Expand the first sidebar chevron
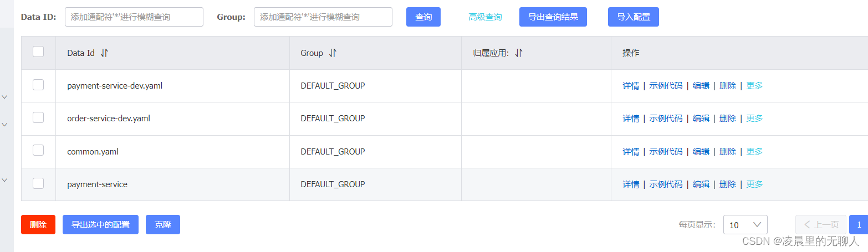The height and width of the screenshot is (252, 868). click(x=5, y=97)
